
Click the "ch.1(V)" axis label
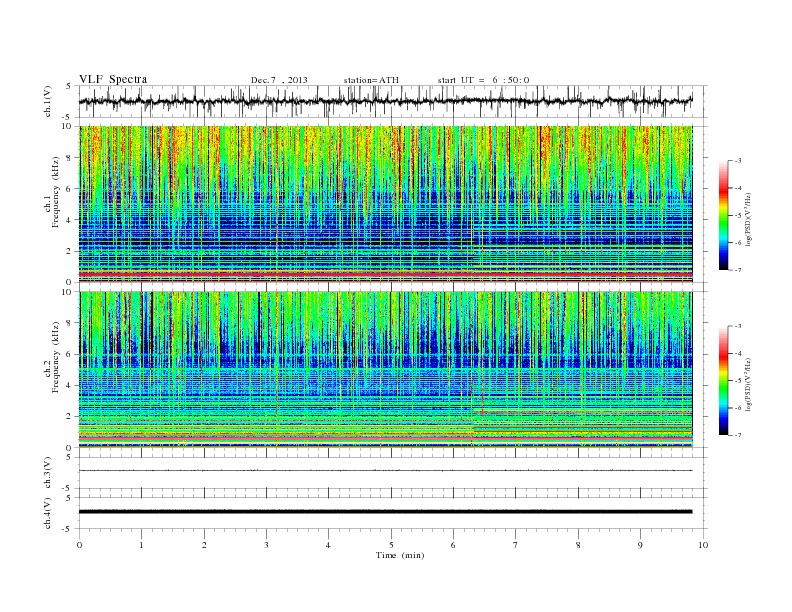click(x=48, y=101)
